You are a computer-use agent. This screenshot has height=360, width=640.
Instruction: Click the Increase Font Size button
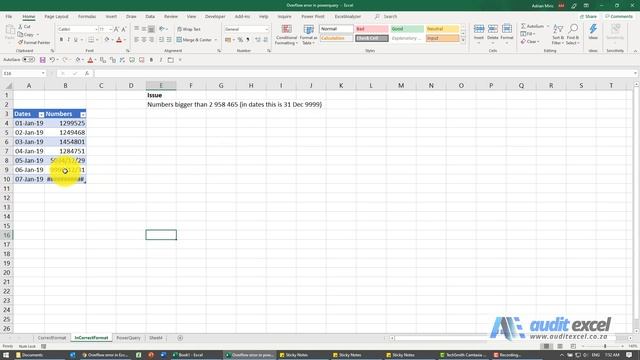tap(116, 29)
